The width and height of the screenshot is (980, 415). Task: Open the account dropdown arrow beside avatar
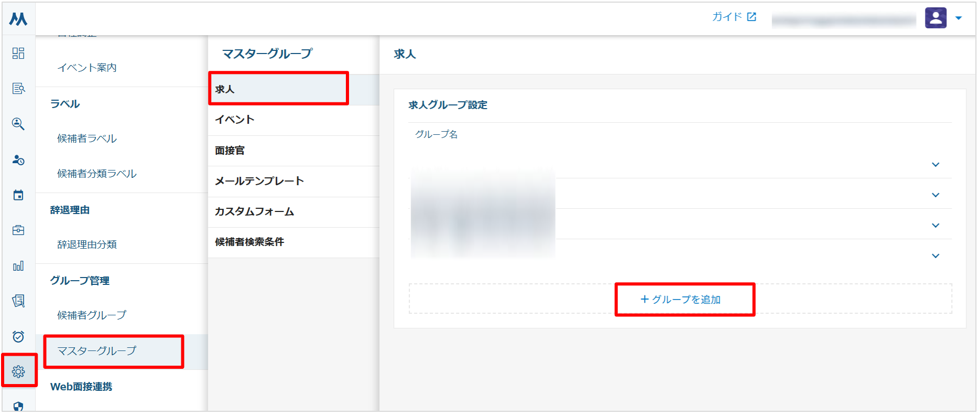coord(959,18)
